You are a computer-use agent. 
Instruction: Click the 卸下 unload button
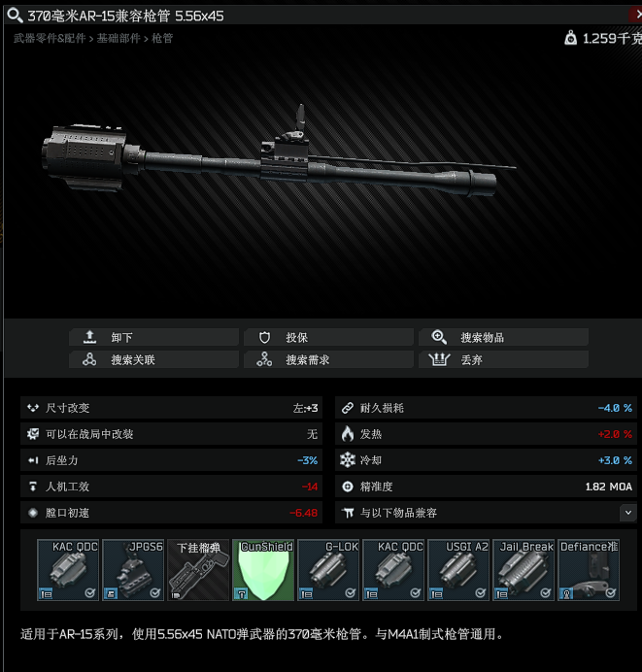click(153, 337)
